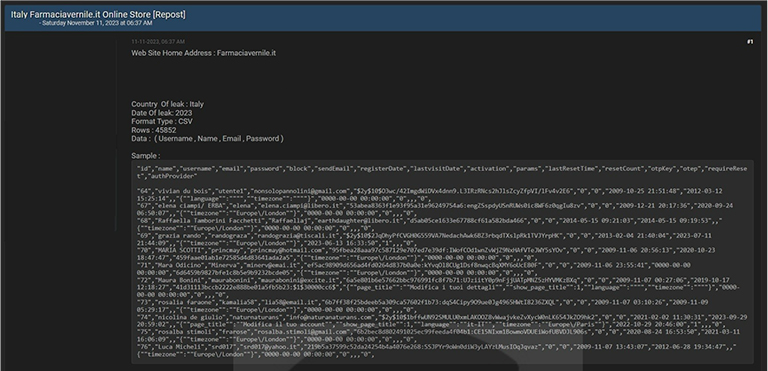Click the line Country Of leak : Italy
Viewport: 768px width, 371px height.
pos(168,104)
